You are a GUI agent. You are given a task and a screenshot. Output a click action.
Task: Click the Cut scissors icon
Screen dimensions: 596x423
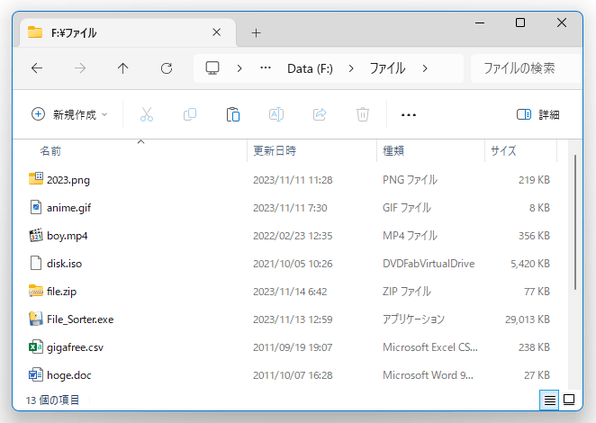[x=146, y=114]
